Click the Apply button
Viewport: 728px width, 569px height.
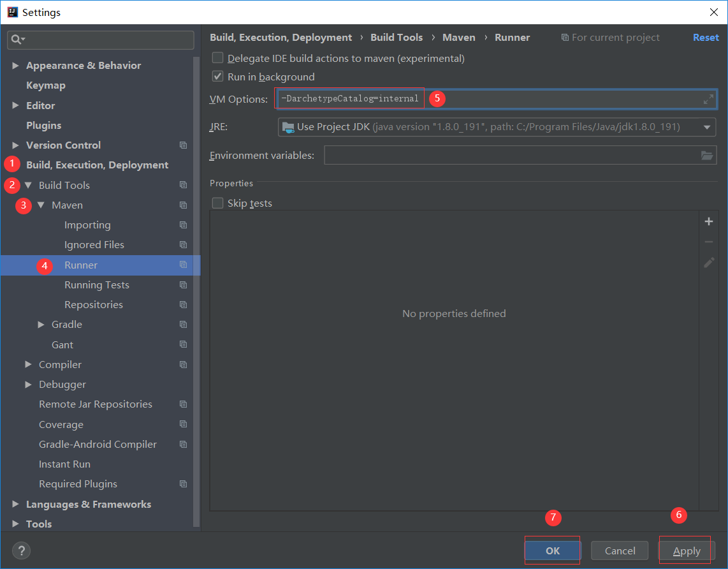click(686, 551)
